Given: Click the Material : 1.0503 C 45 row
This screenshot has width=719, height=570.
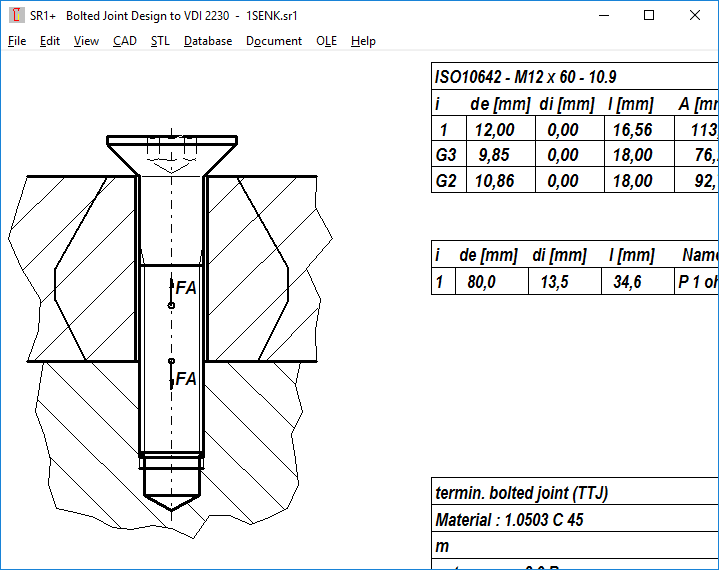Looking at the screenshot, I should tap(508, 520).
